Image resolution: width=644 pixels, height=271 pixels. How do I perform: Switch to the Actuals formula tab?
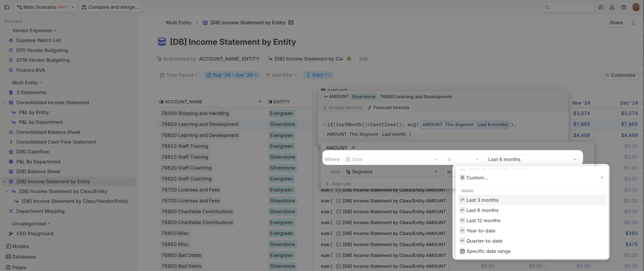(342, 108)
